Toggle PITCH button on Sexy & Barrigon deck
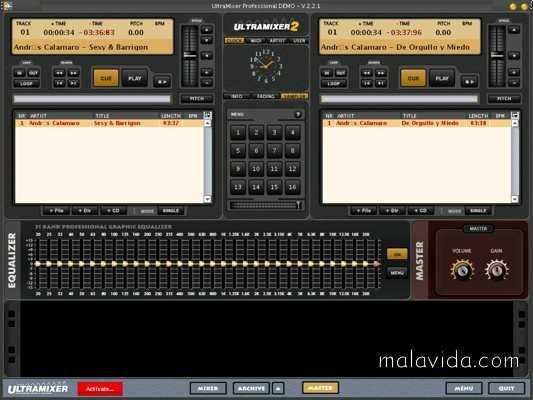This screenshot has width=533, height=400. click(196, 99)
